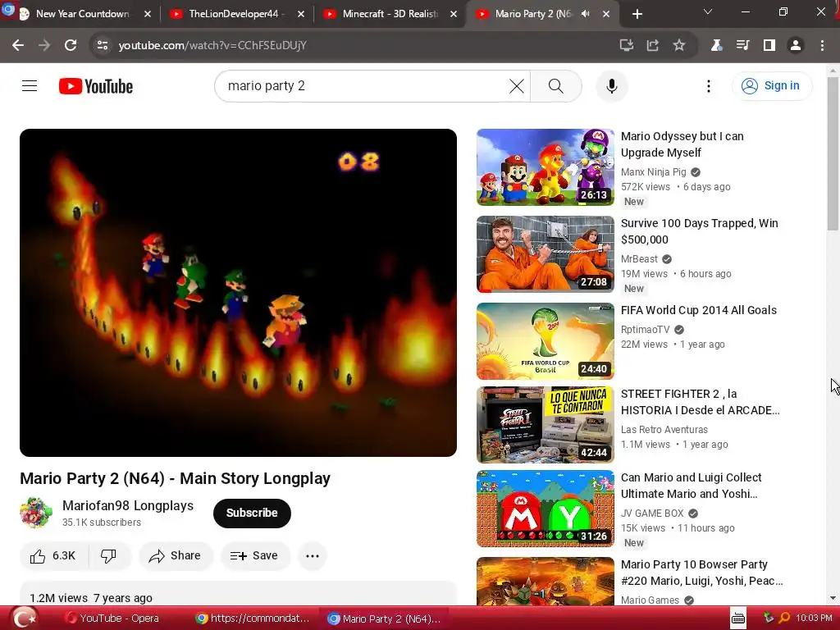Image resolution: width=840 pixels, height=630 pixels.
Task: Install app icon in address bar
Action: tap(626, 46)
